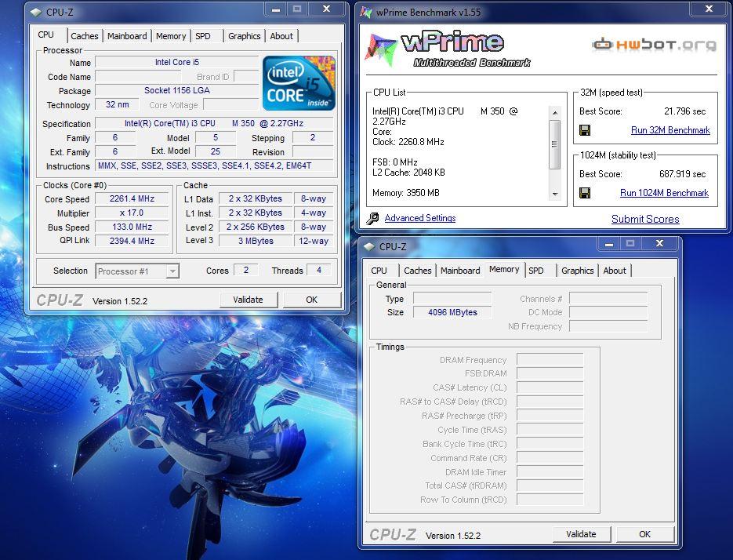Click the Advanced Settings wrench icon
The width and height of the screenshot is (733, 560).
coord(372,219)
